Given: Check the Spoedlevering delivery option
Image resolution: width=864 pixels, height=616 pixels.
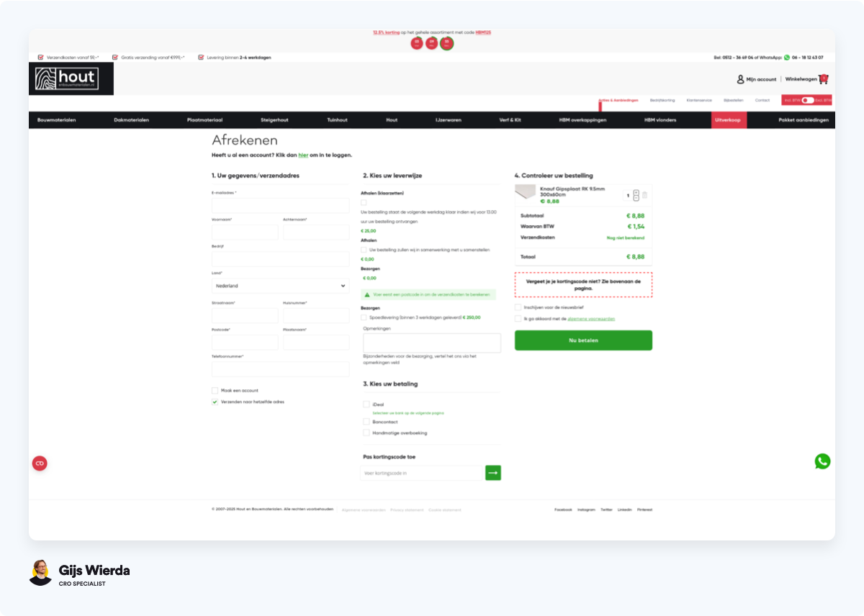Looking at the screenshot, I should coord(364,317).
